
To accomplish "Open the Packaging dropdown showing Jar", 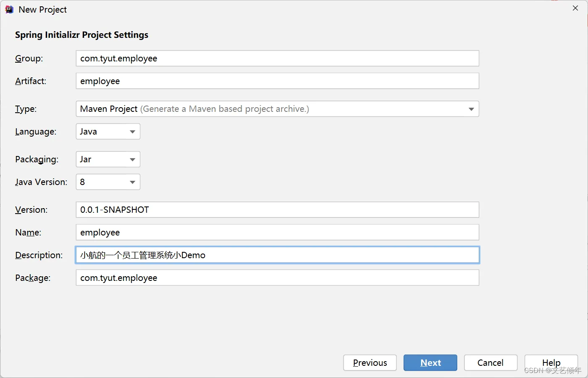I will click(108, 159).
